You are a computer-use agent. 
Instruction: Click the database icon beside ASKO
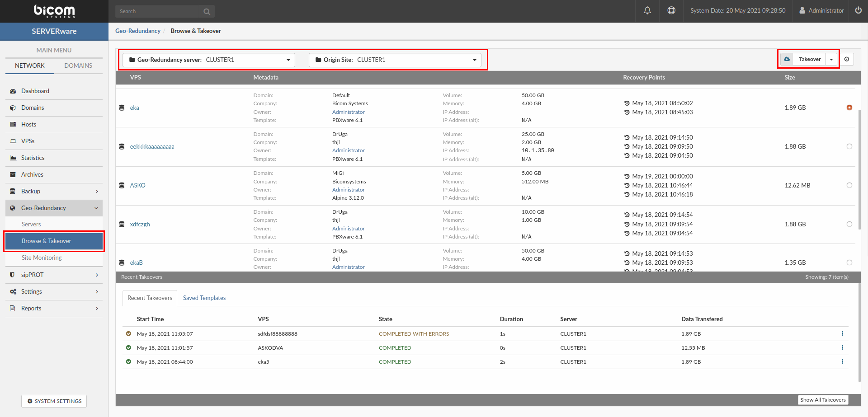[122, 185]
